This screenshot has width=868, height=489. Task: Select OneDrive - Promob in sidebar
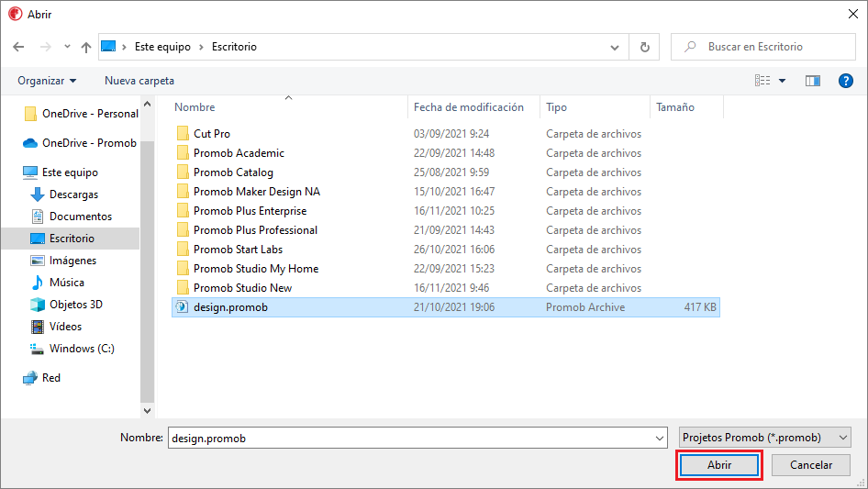(80, 143)
